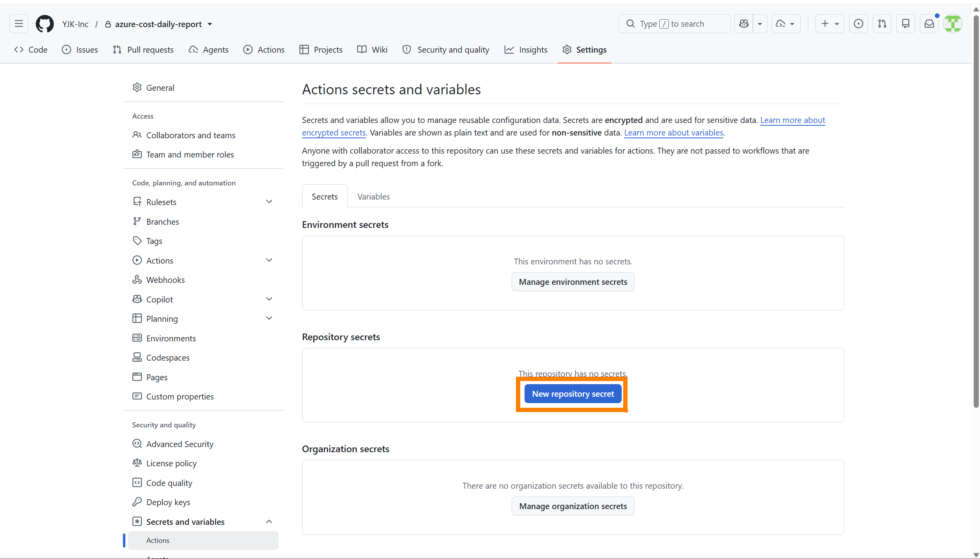The height and width of the screenshot is (559, 980).
Task: Expand the sidebar Actions chevron
Action: point(269,260)
